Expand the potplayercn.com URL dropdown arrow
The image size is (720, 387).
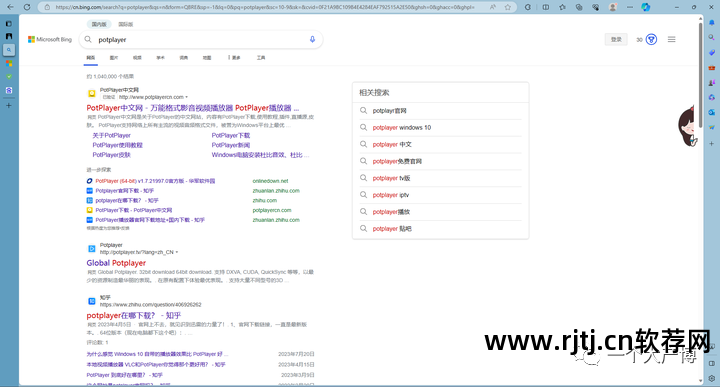point(186,97)
